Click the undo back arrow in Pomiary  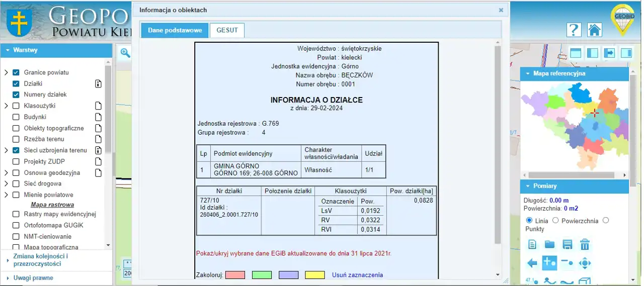coord(532,263)
